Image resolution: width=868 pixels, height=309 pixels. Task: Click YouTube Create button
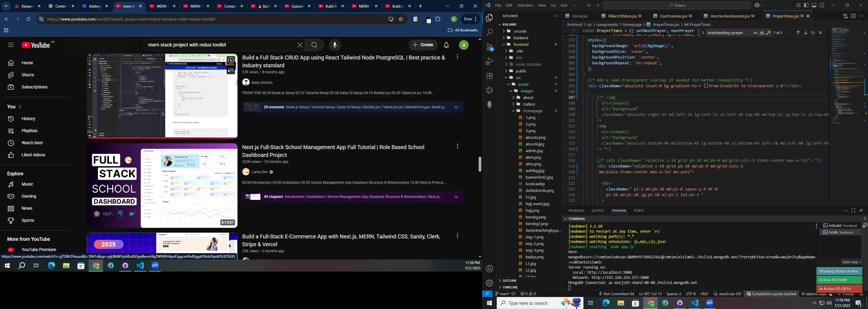(x=423, y=45)
